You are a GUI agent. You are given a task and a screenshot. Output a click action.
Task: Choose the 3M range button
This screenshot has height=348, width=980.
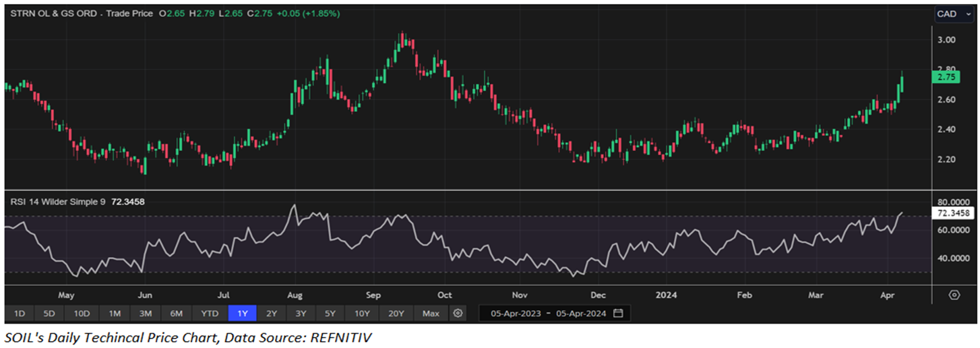pos(145,313)
